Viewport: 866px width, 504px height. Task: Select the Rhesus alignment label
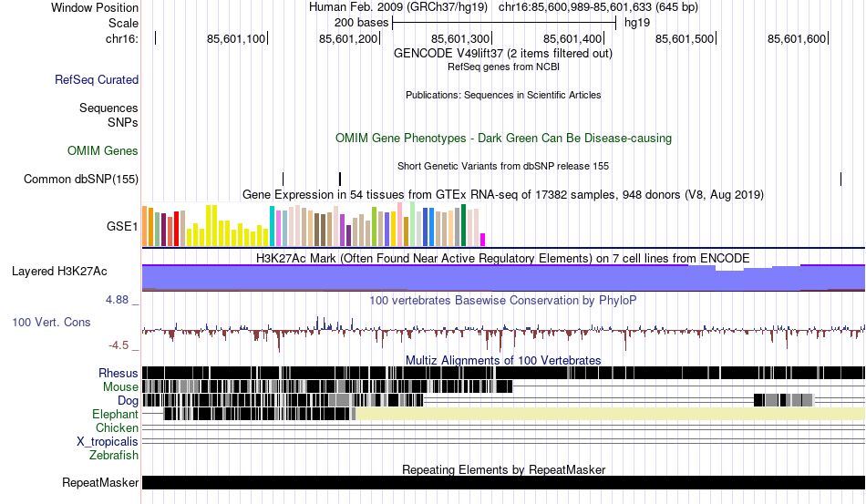[x=119, y=373]
